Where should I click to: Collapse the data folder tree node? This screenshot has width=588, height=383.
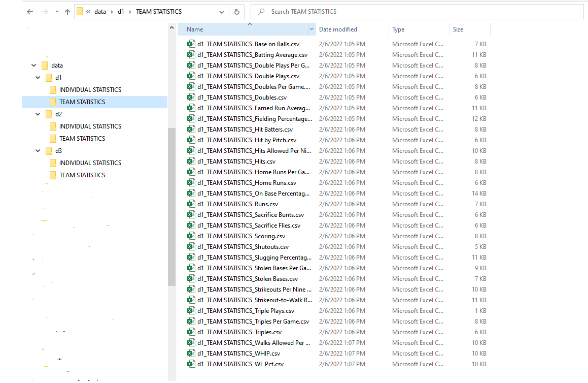(34, 66)
